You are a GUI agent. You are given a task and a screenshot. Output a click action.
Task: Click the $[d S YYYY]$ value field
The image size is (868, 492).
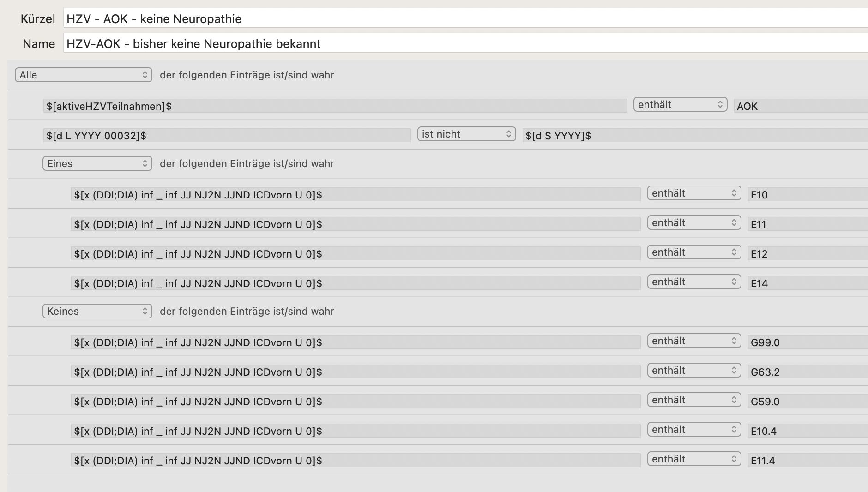(695, 135)
